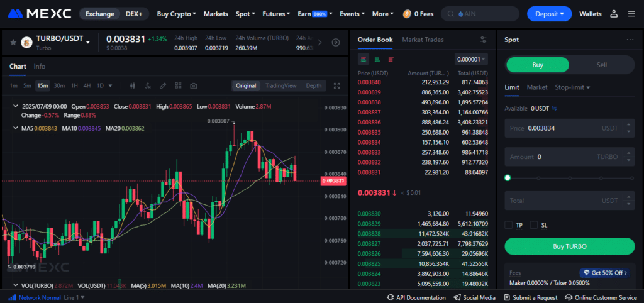Image resolution: width=644 pixels, height=303 pixels.
Task: Show only sell orders in order book
Action: pos(391,59)
